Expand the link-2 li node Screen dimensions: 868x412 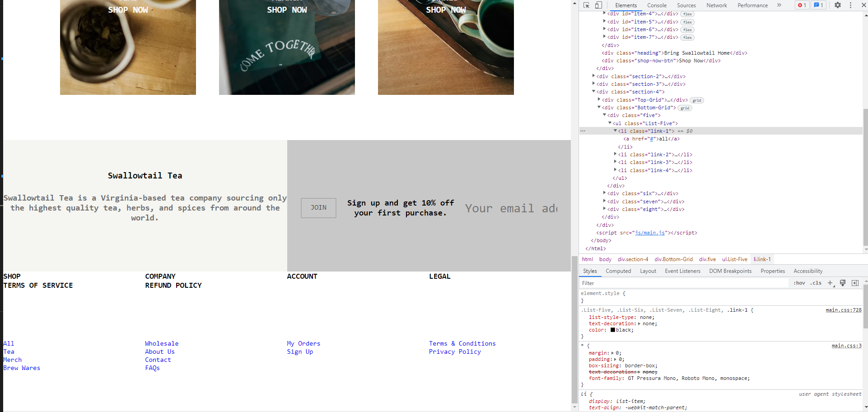point(615,154)
